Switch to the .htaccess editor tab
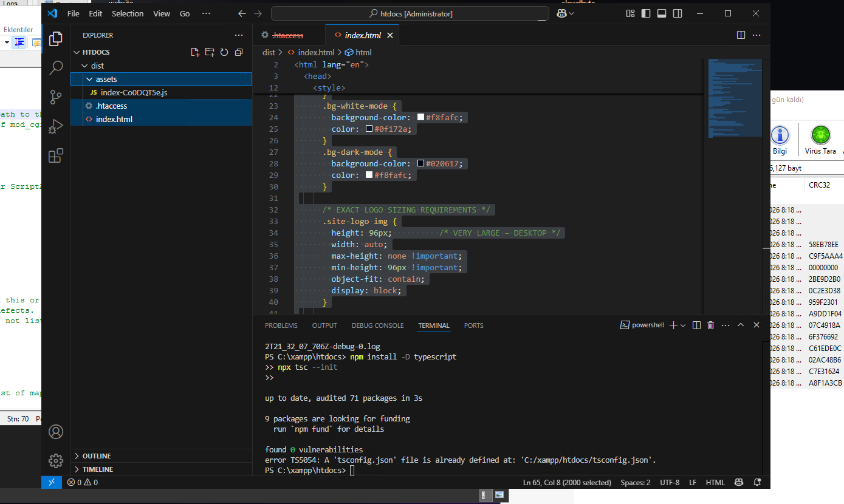The height and width of the screenshot is (504, 844). point(287,35)
